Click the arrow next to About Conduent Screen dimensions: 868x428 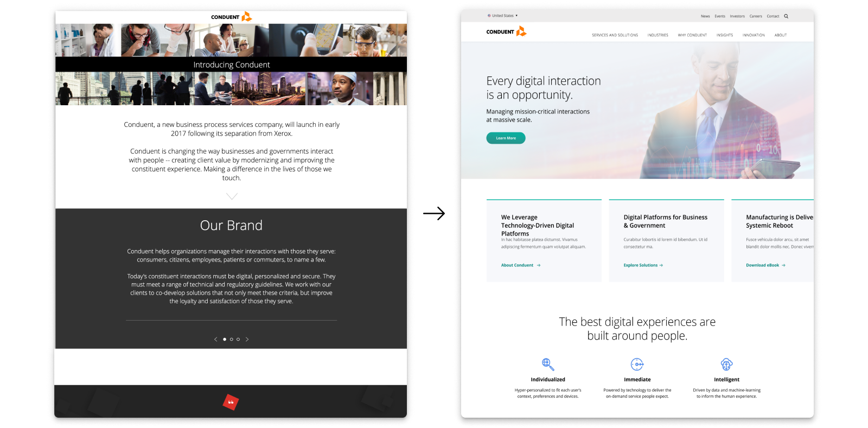coord(539,265)
